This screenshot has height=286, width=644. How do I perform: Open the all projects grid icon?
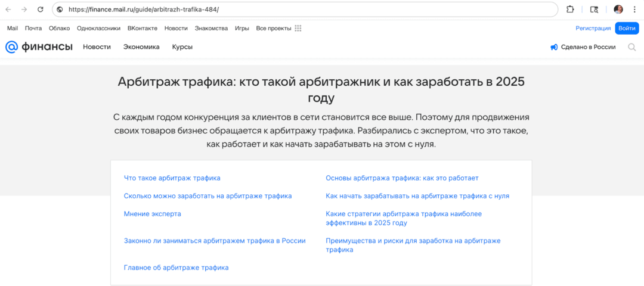(298, 29)
